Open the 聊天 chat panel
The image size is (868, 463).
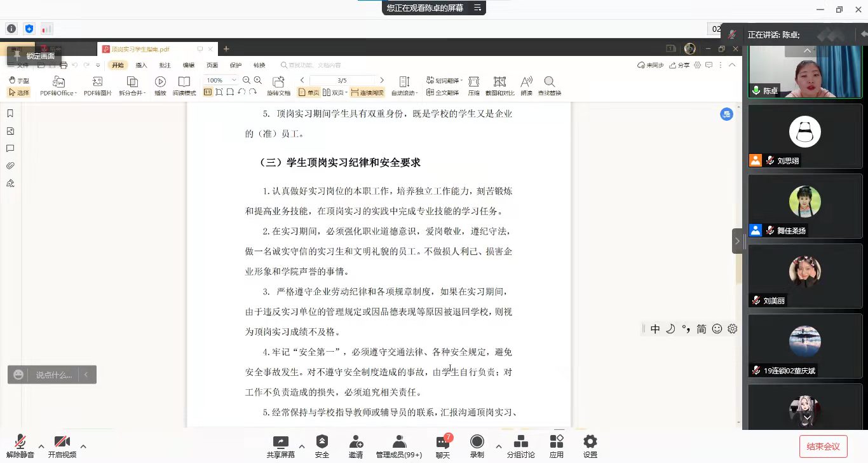point(443,446)
